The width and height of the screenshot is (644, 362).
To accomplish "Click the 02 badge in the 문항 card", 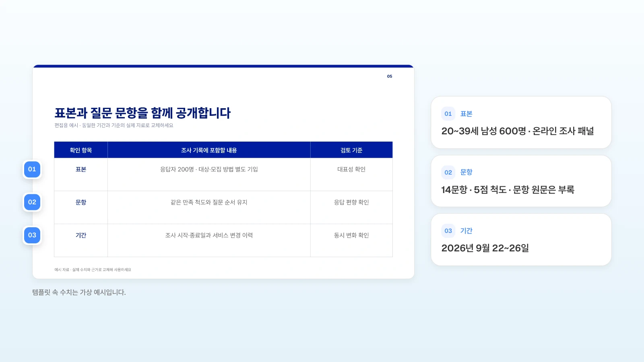I will 448,173.
